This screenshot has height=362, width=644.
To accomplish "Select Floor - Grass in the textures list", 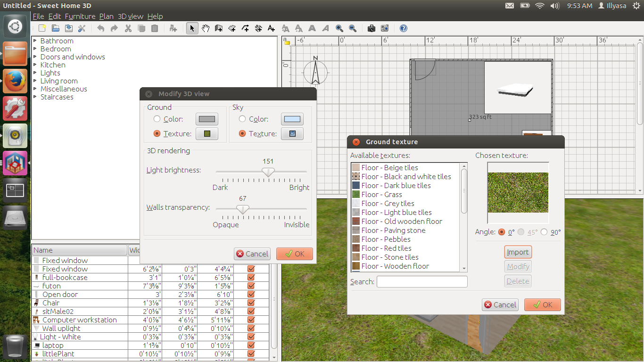I will [405, 195].
